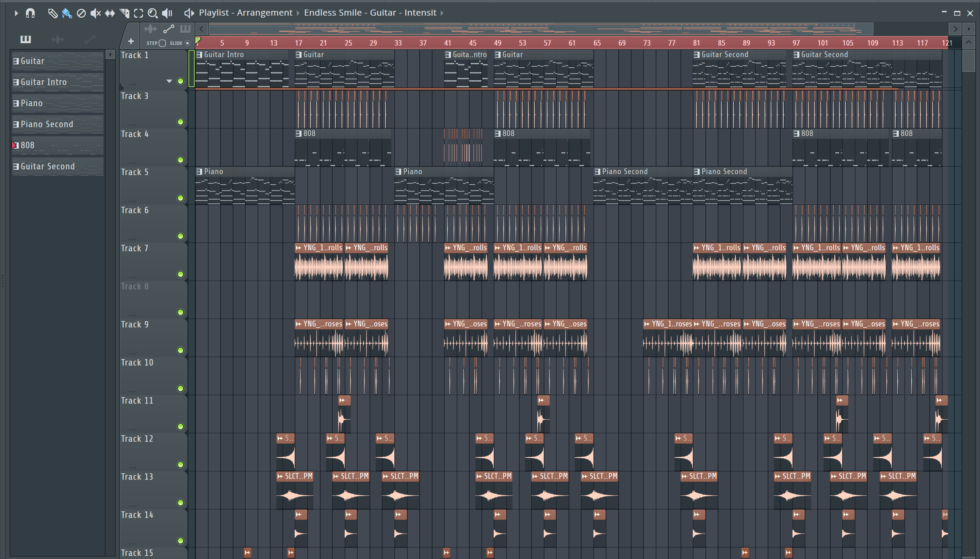Image resolution: width=980 pixels, height=559 pixels.
Task: Select the 808 pattern in the picker
Action: point(58,146)
